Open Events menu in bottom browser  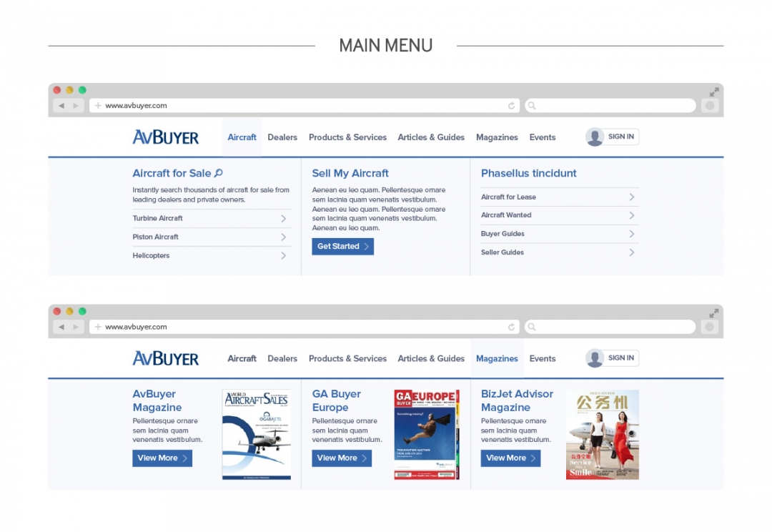[542, 359]
